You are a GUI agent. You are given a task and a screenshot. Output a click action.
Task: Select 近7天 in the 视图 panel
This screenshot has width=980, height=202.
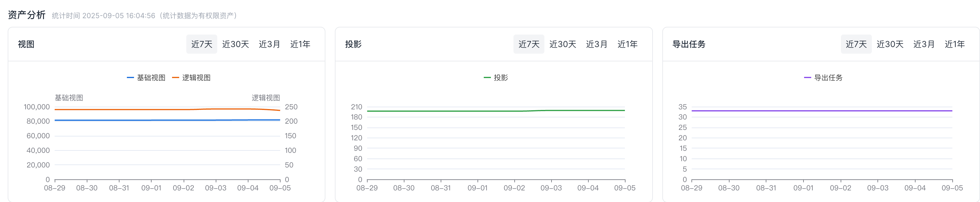[x=202, y=44]
